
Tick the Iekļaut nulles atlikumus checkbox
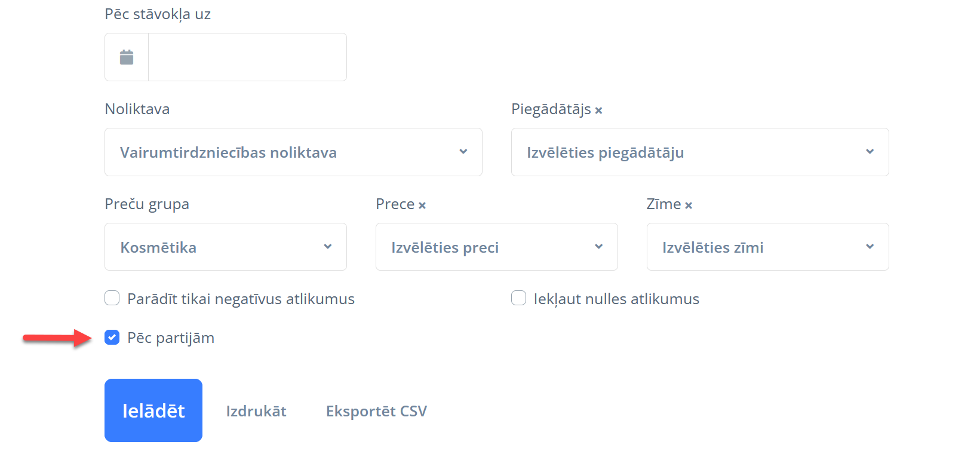tap(519, 298)
